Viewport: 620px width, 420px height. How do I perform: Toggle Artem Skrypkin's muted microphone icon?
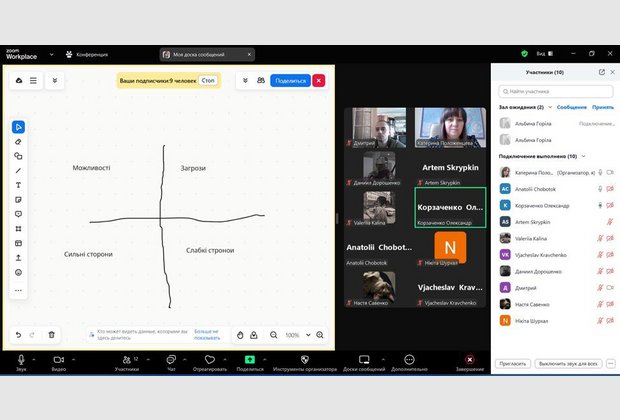[x=610, y=222]
